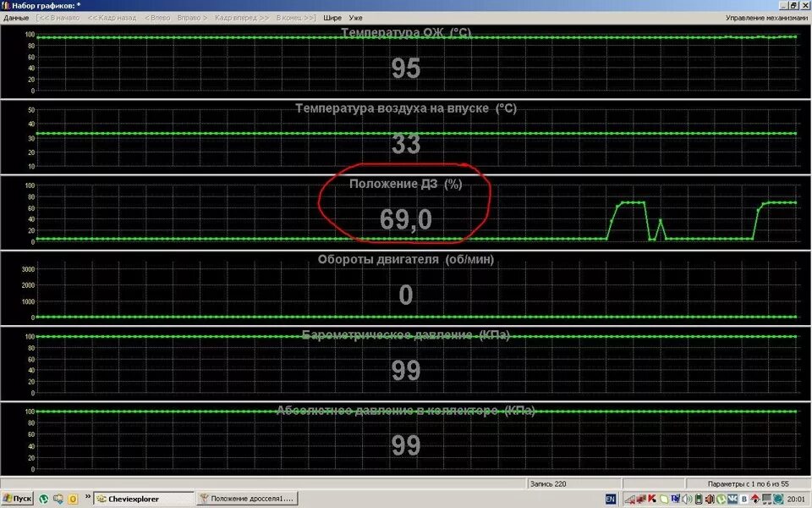This screenshot has height=508, width=812.
Task: Click the green note tray icon
Action: 665,500
